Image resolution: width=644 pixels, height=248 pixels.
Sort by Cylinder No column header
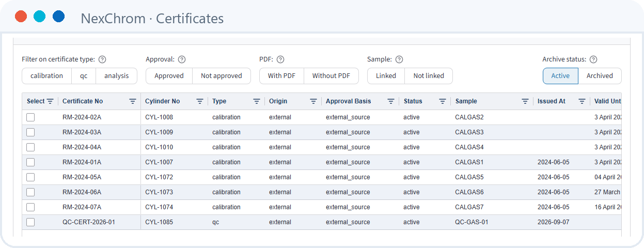pyautogui.click(x=162, y=101)
